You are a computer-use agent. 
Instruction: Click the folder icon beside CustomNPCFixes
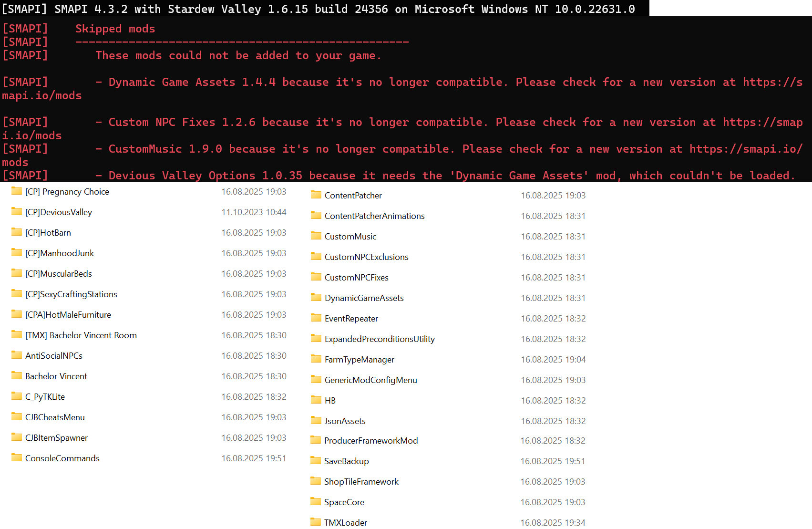[316, 277]
